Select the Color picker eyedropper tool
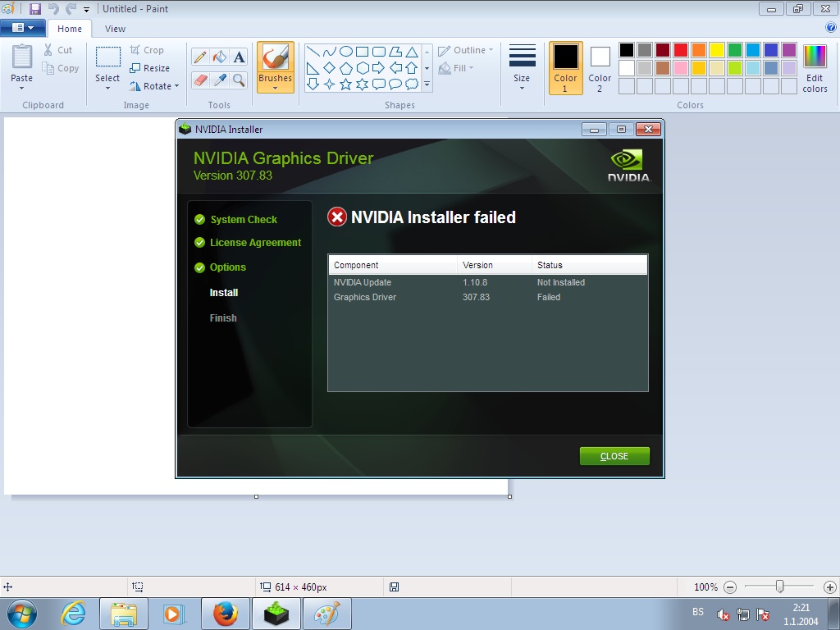This screenshot has height=630, width=840. click(x=220, y=80)
